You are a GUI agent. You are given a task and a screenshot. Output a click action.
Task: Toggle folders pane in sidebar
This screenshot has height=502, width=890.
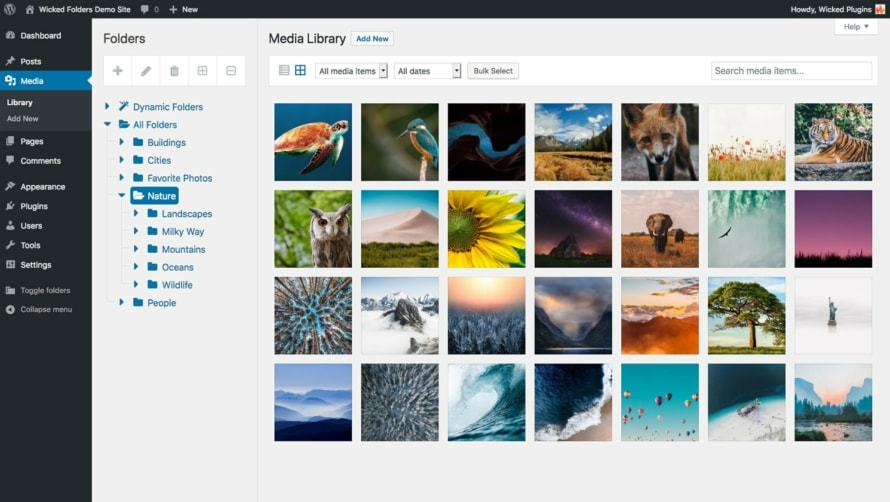pos(45,290)
